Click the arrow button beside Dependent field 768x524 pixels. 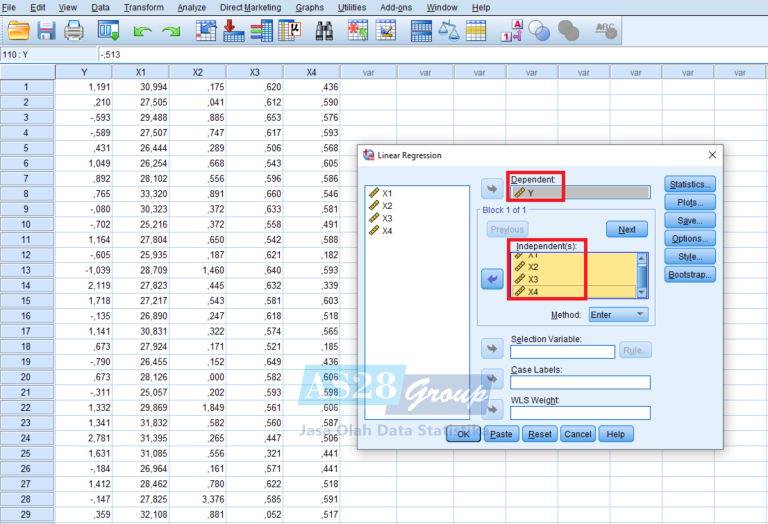492,190
